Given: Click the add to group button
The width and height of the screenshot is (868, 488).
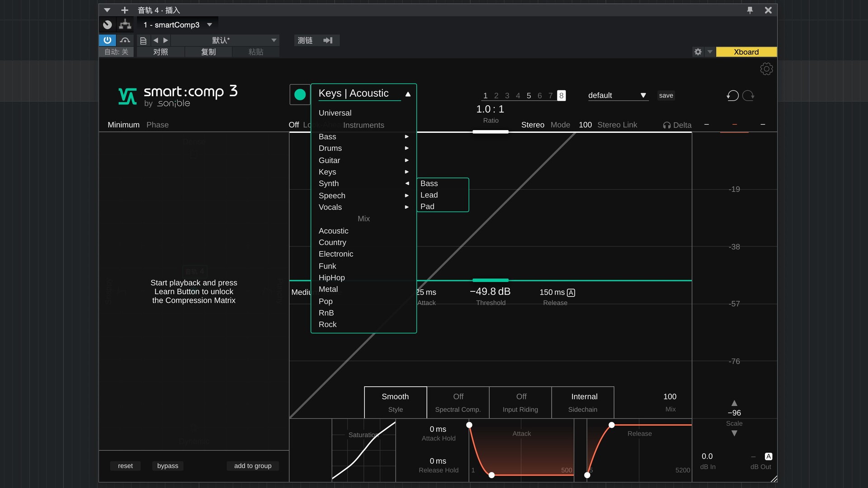Looking at the screenshot, I should coord(253,465).
